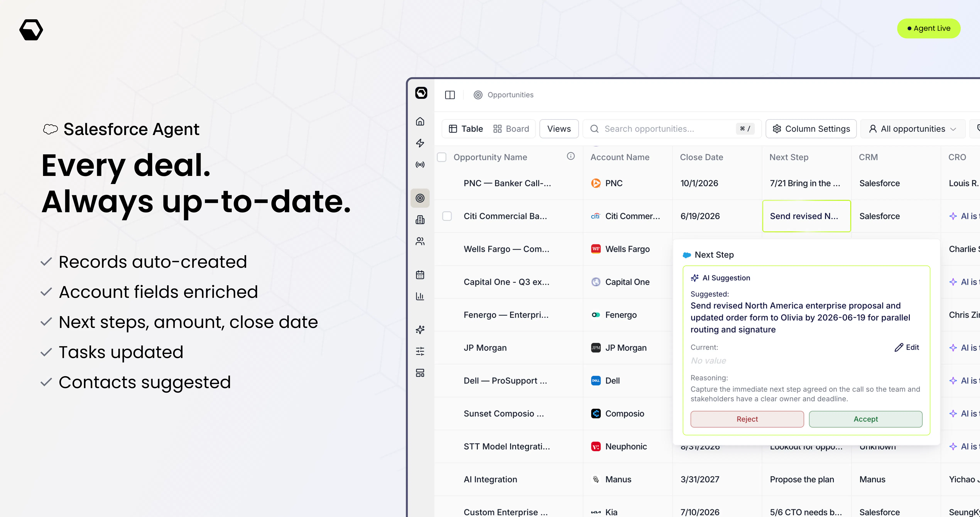Click the Close Date column header
The width and height of the screenshot is (980, 517).
701,157
